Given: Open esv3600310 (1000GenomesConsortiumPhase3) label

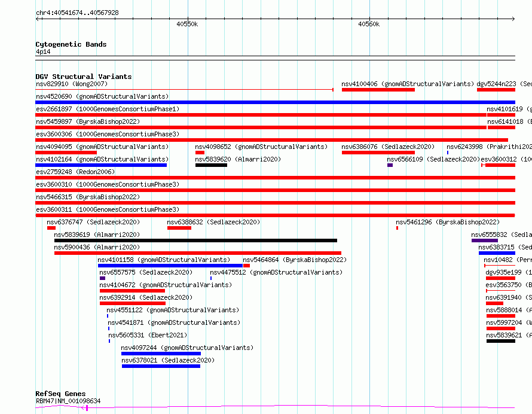Looking at the screenshot, I should point(108,184).
